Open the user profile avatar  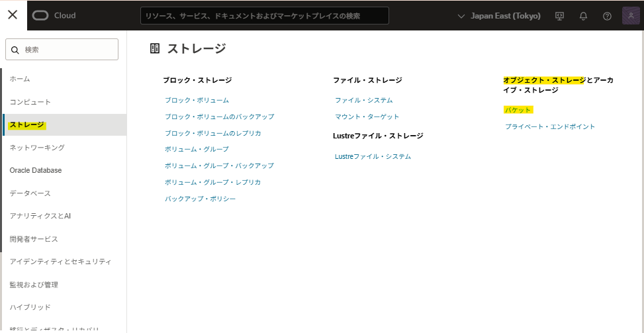[x=631, y=16]
